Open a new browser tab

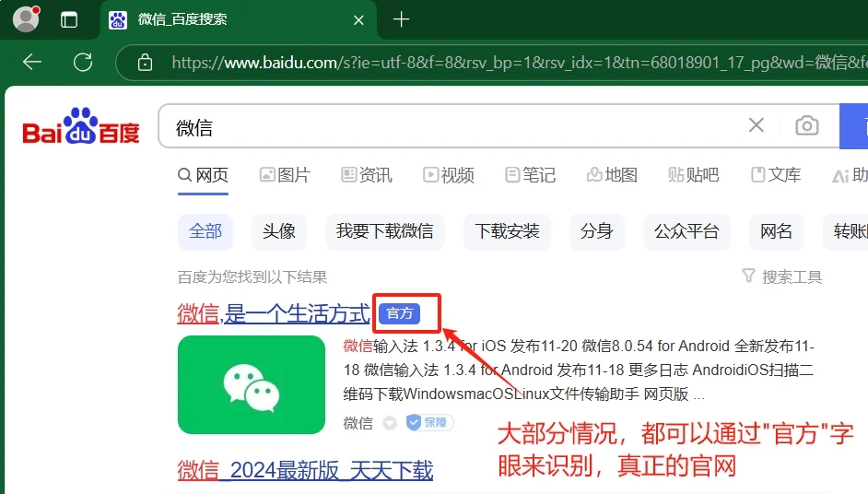point(402,19)
